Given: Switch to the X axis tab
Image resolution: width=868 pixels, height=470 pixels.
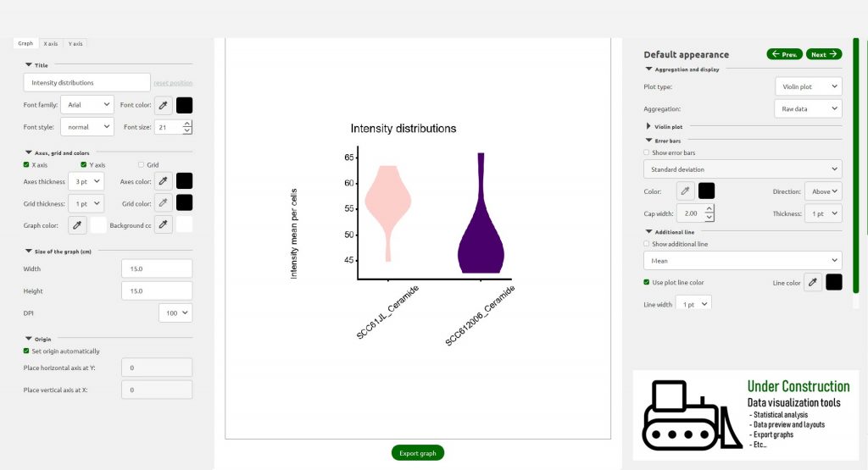Looking at the screenshot, I should (x=51, y=43).
